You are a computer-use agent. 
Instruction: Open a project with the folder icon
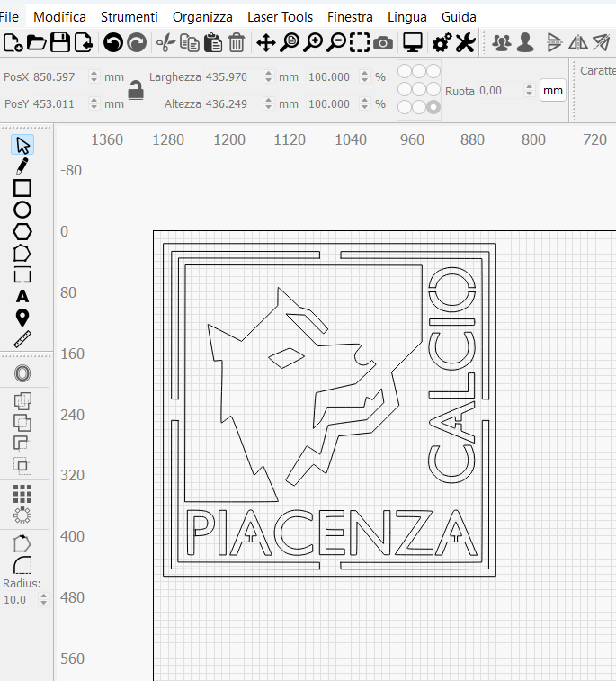click(x=37, y=43)
